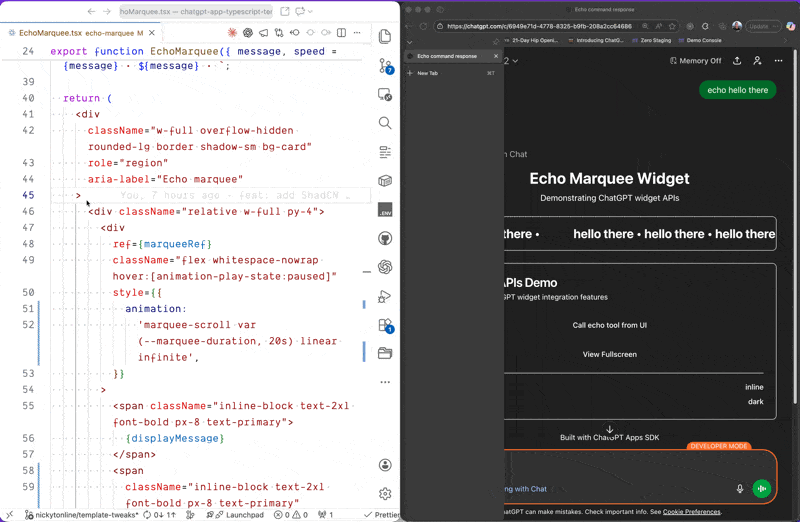This screenshot has width=800, height=522.
Task: Open a New Tab in browser sidebar
Action: pyautogui.click(x=452, y=73)
